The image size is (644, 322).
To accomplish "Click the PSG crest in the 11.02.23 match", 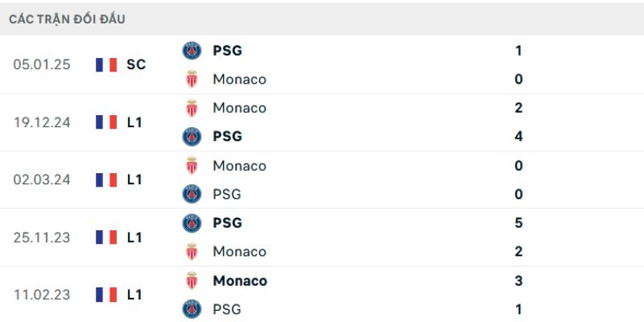I will point(192,309).
